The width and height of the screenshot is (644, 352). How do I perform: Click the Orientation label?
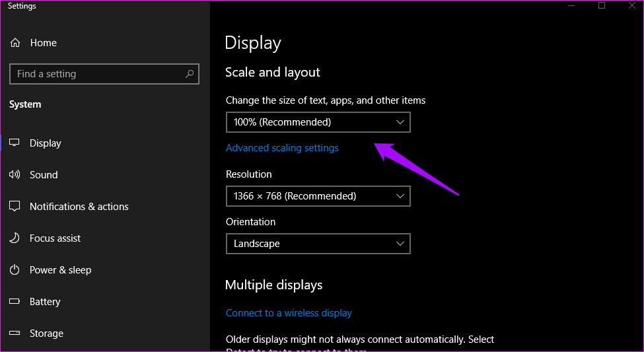250,222
